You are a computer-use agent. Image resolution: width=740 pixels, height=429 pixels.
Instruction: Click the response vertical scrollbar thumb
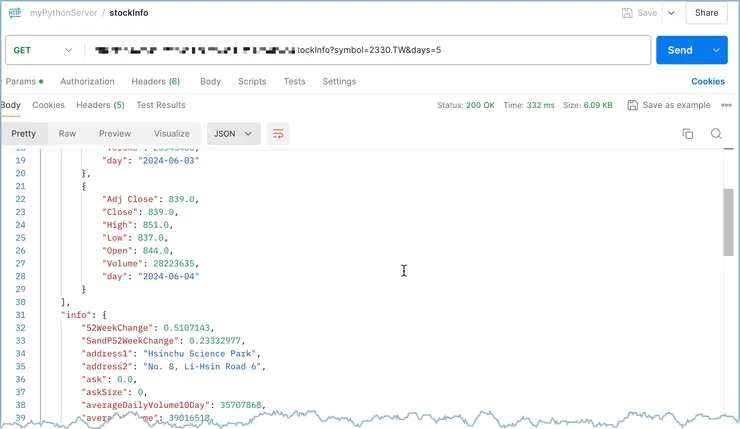[728, 222]
